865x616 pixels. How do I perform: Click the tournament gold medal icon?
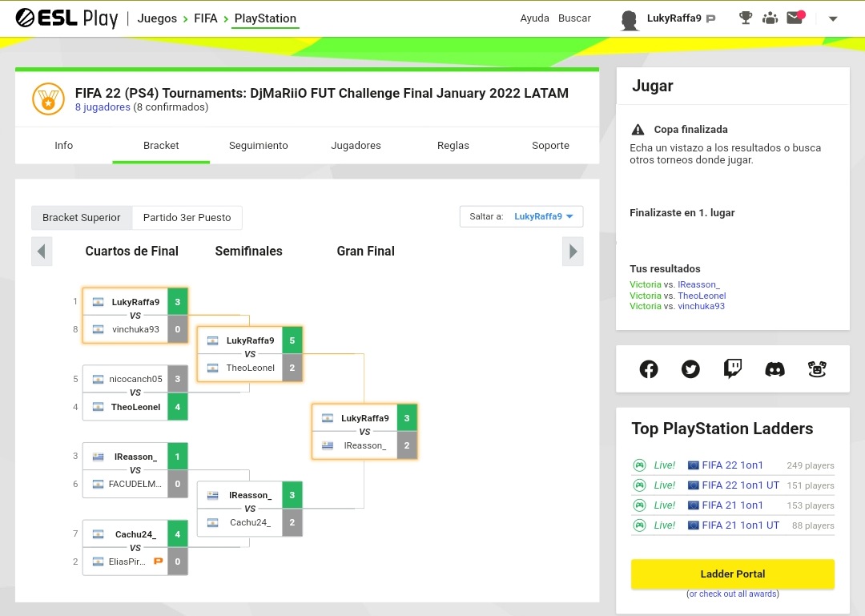pyautogui.click(x=49, y=99)
